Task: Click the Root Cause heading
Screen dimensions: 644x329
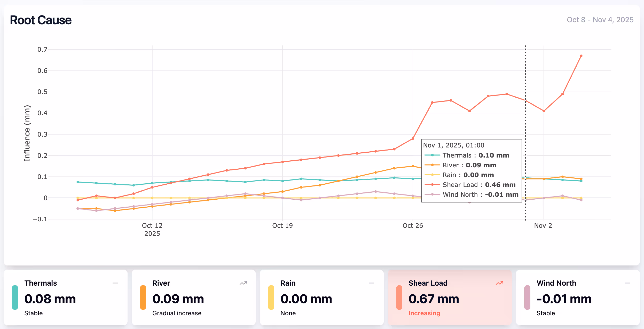Action: pyautogui.click(x=41, y=20)
